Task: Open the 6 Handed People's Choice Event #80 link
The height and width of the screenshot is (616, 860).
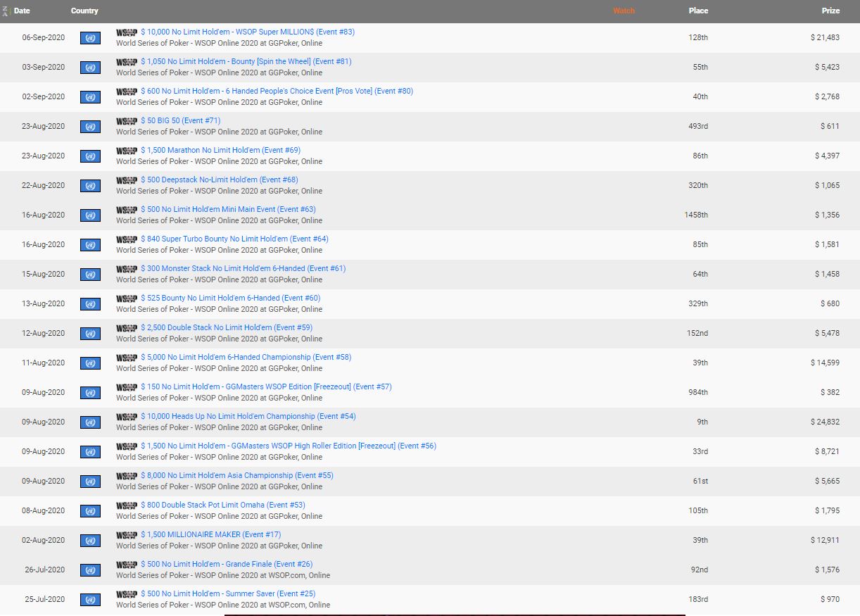Action: [x=277, y=91]
